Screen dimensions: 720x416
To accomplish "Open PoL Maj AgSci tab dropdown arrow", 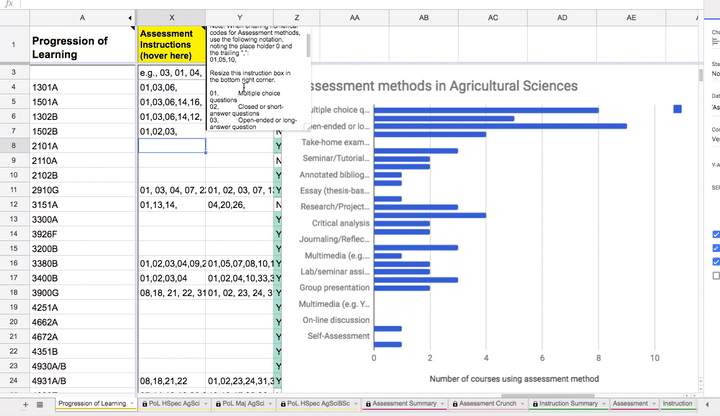I will click(270, 404).
